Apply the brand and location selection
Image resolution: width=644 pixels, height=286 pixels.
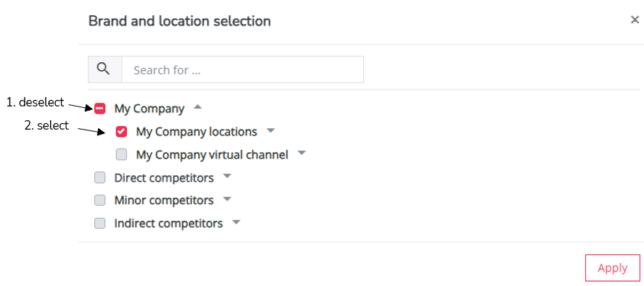coord(612,268)
